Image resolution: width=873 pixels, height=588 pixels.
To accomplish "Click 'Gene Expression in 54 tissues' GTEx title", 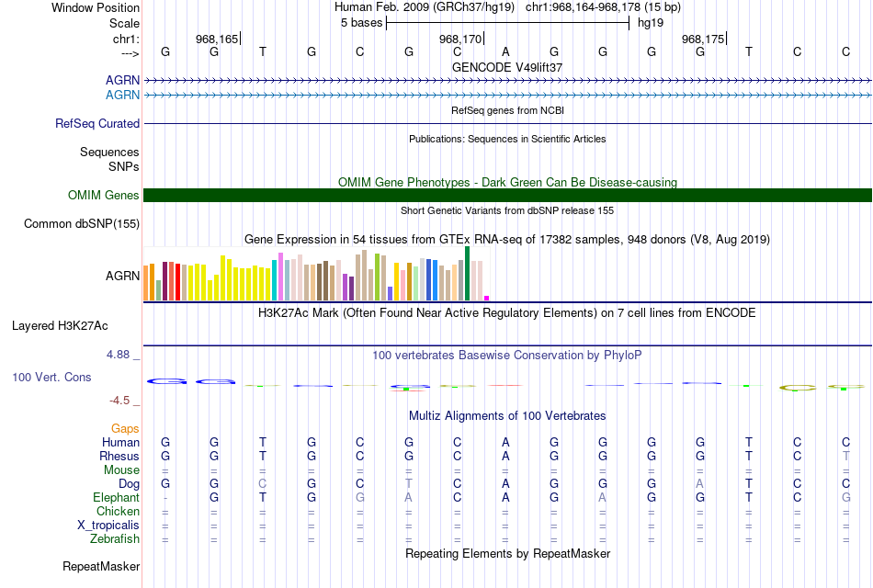I will tap(507, 240).
